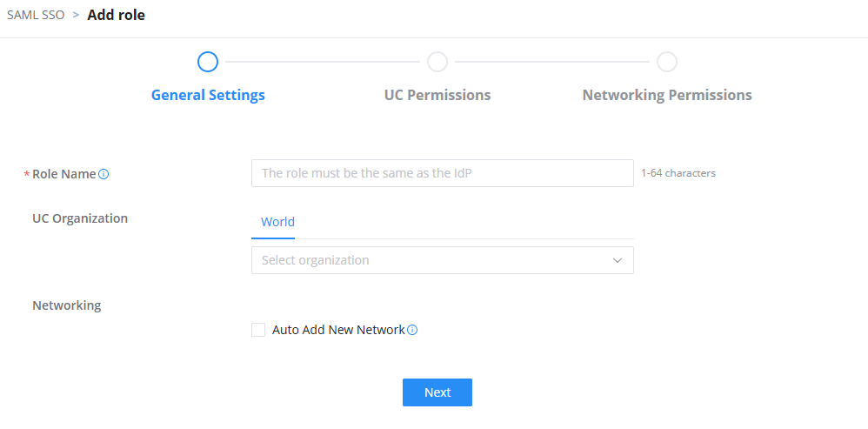Jump to the Networking Permissions step label

click(x=667, y=95)
